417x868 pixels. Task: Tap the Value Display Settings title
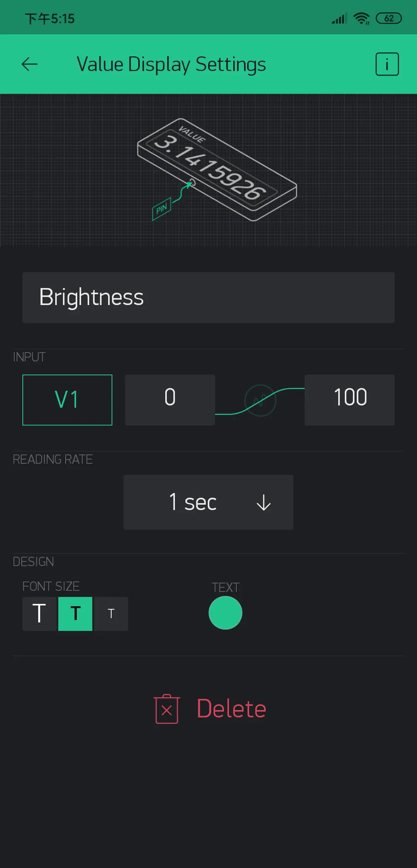coord(171,64)
